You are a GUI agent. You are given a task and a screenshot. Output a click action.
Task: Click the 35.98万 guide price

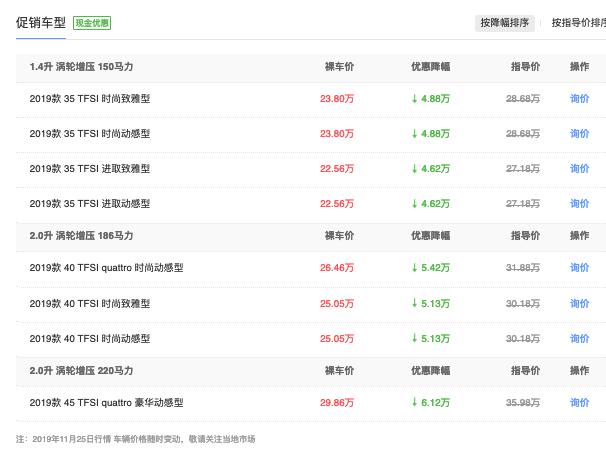(x=523, y=403)
